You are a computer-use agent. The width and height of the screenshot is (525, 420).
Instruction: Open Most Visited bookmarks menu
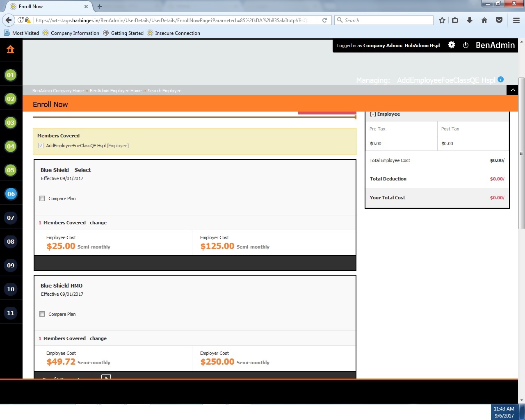coord(21,33)
